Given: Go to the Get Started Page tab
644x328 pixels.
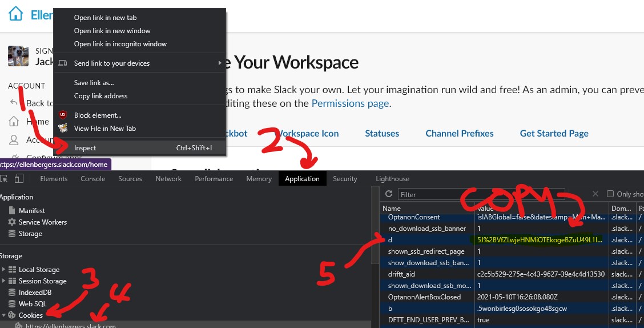Looking at the screenshot, I should (x=554, y=133).
